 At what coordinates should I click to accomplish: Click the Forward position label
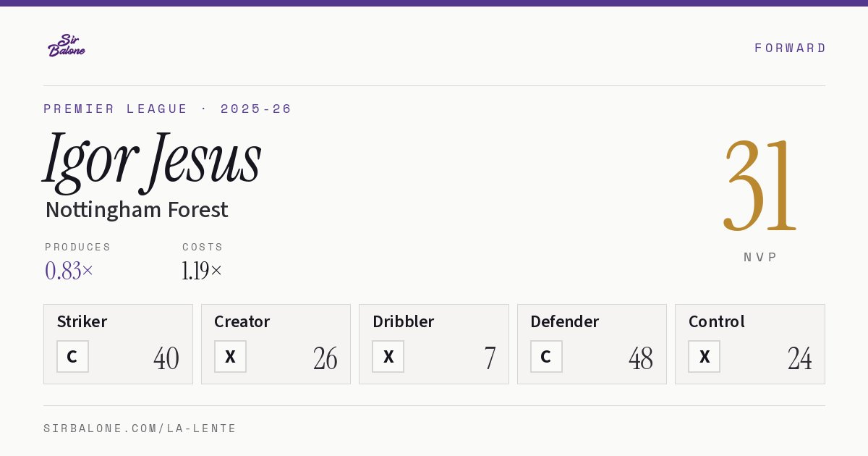point(790,48)
